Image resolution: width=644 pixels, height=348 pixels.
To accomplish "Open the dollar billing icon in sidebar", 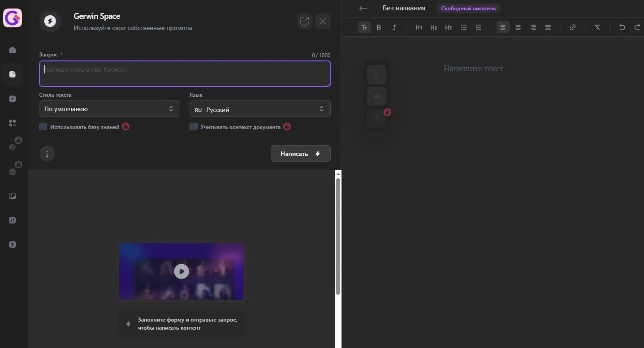I will [x=13, y=245].
